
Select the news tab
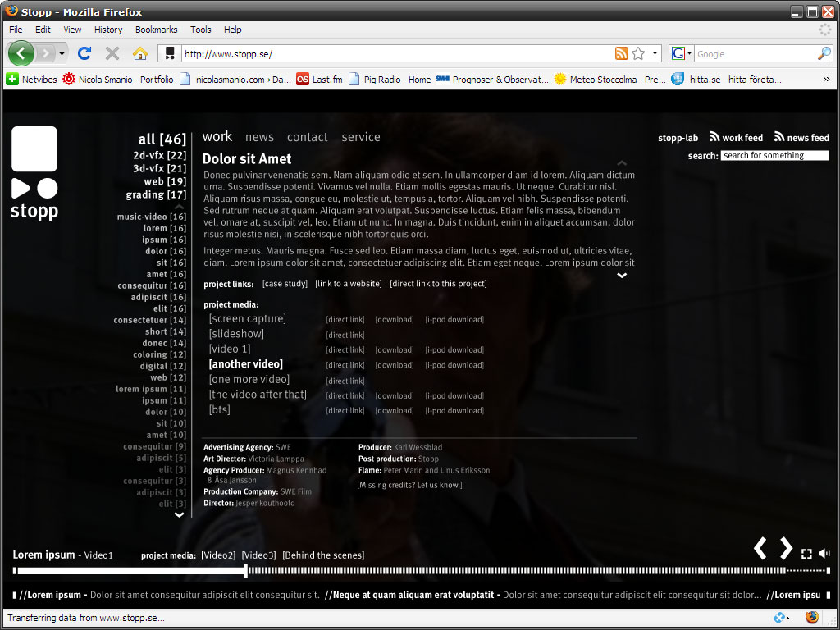click(259, 137)
